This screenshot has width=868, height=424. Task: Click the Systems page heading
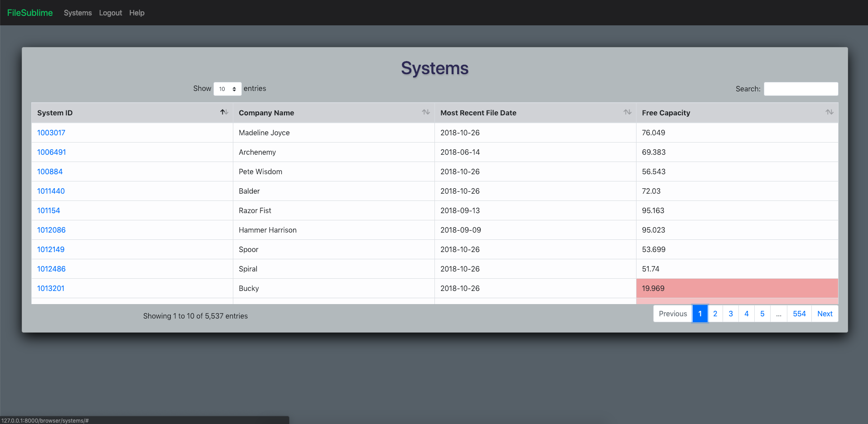(435, 68)
